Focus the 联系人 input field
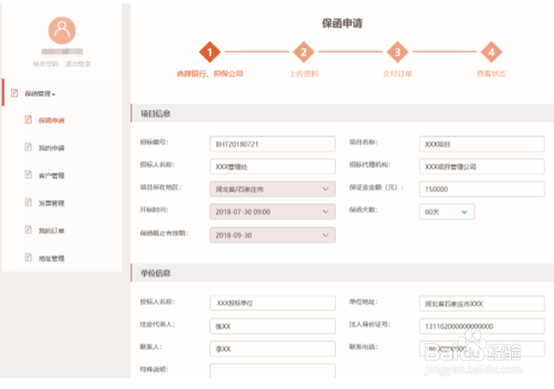554x389 pixels. click(272, 349)
